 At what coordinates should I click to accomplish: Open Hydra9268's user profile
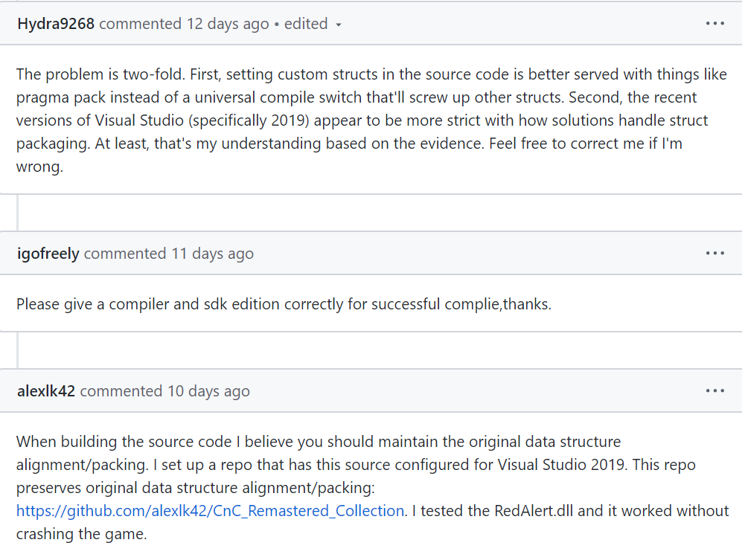(56, 24)
